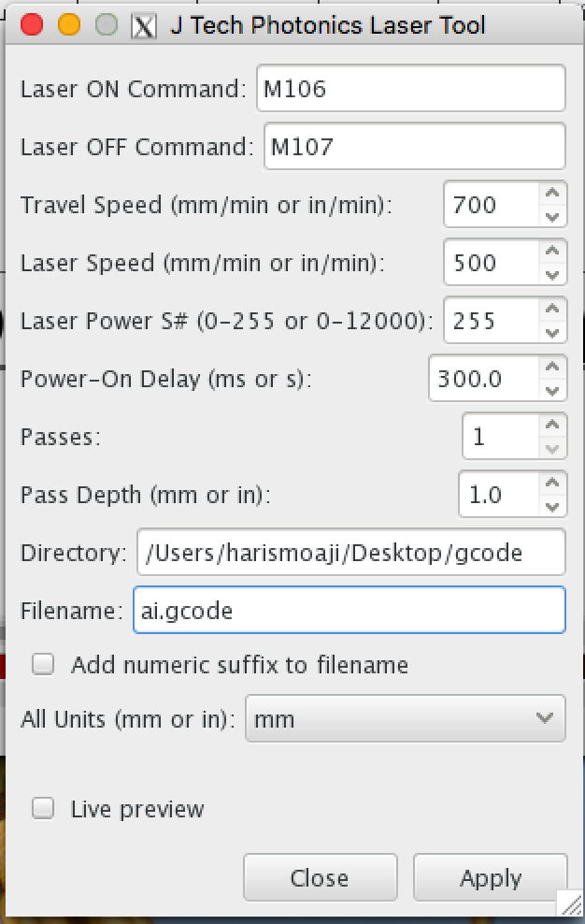The width and height of the screenshot is (585, 924).
Task: Increase Laser Speed with up arrow
Action: (552, 253)
